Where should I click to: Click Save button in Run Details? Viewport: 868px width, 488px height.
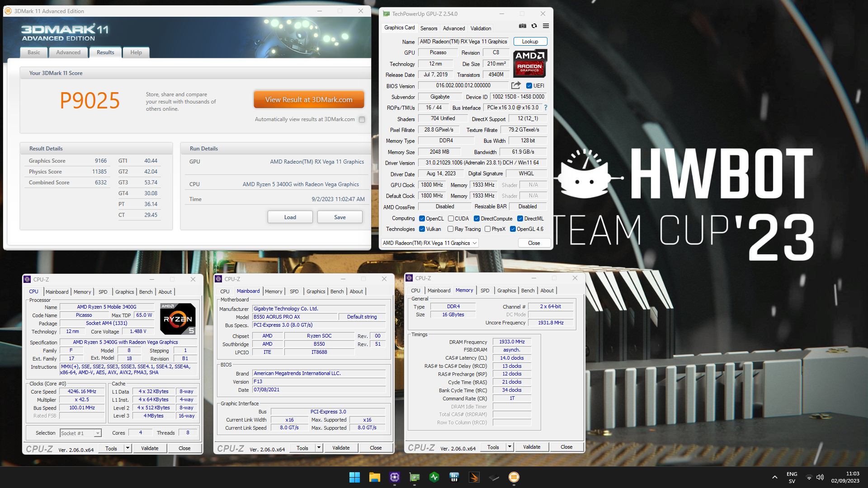click(x=340, y=217)
